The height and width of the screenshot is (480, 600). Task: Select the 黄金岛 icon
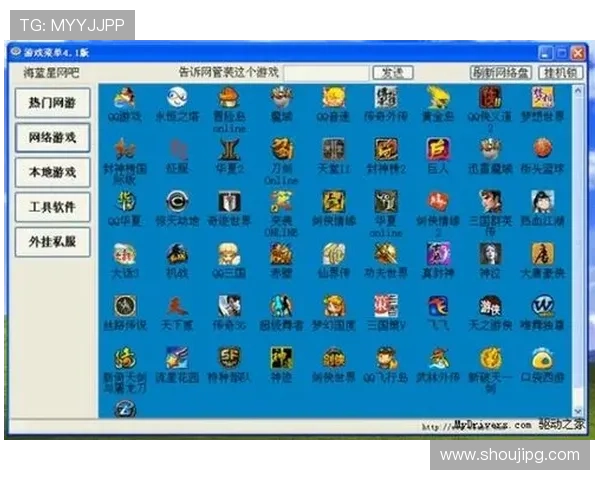438,98
